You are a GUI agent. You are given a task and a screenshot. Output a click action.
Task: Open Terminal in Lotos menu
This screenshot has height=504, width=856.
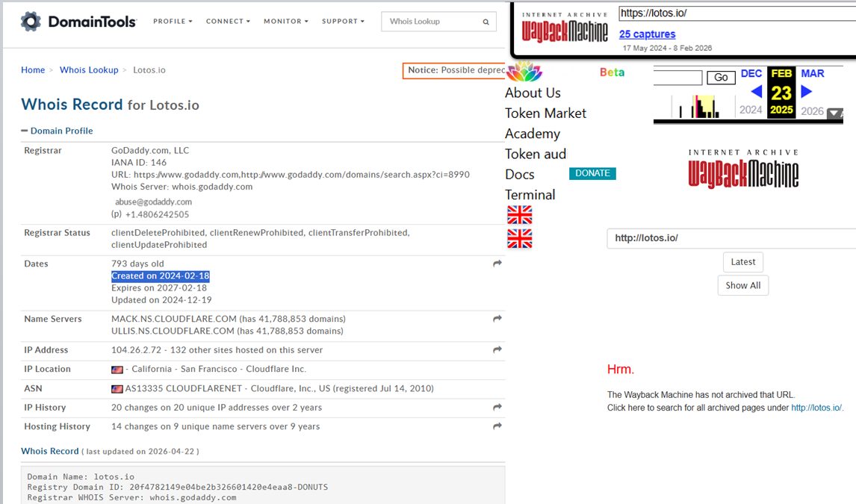click(530, 195)
